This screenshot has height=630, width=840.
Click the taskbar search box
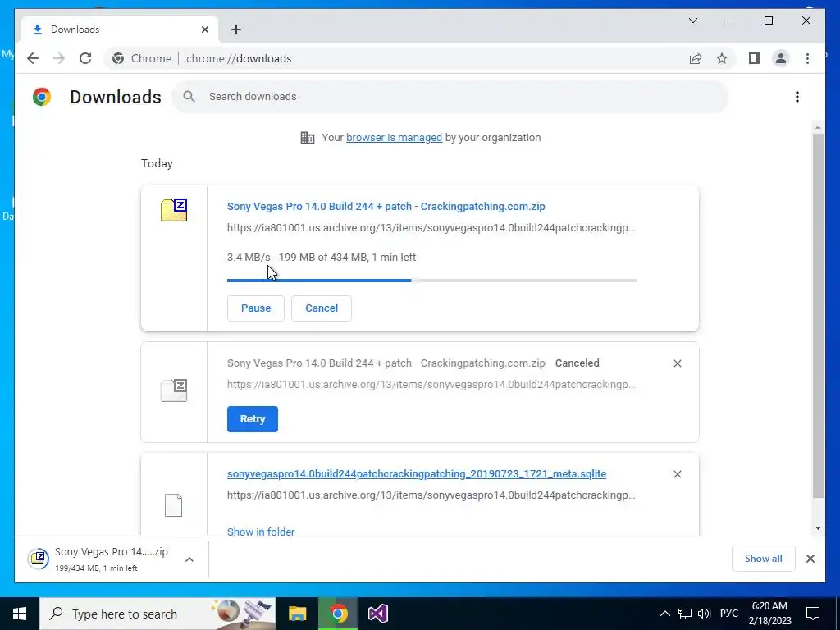click(157, 614)
